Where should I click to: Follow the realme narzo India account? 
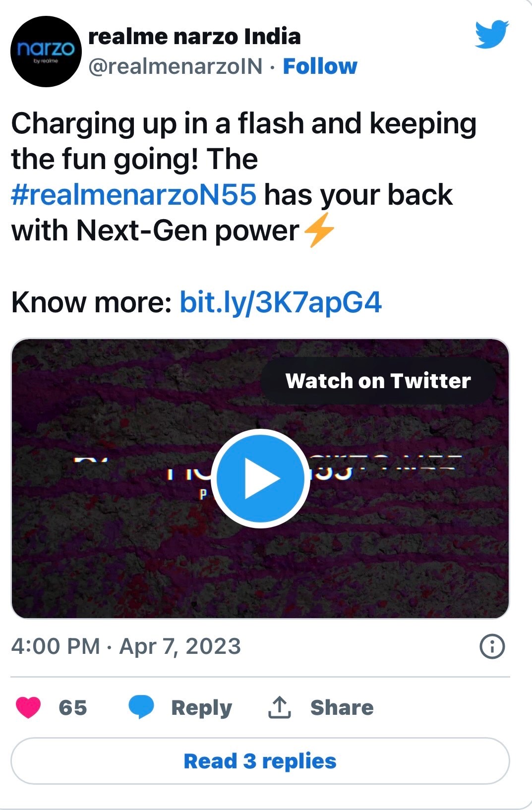[x=320, y=66]
